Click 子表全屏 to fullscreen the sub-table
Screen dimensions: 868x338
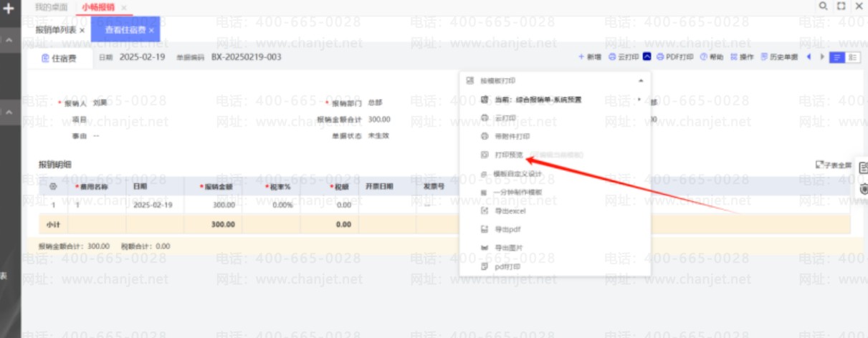click(x=833, y=165)
